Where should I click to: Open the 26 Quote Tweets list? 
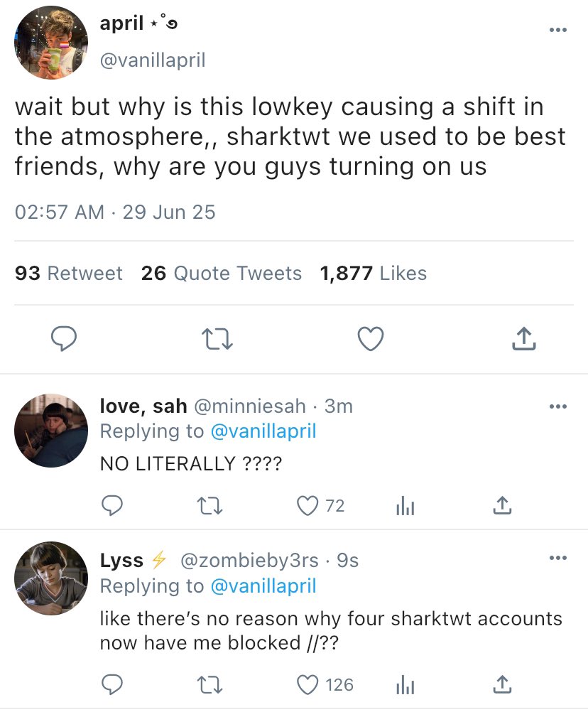pyautogui.click(x=221, y=274)
